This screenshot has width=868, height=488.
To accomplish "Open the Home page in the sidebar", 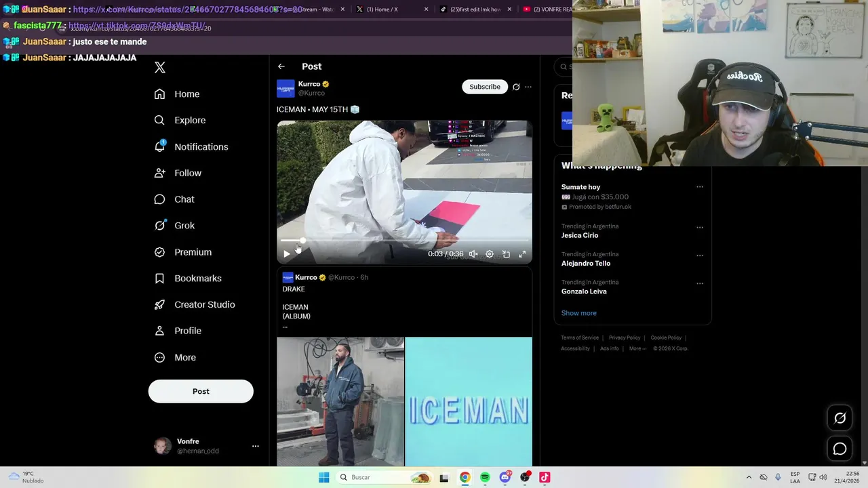I will 177,94.
